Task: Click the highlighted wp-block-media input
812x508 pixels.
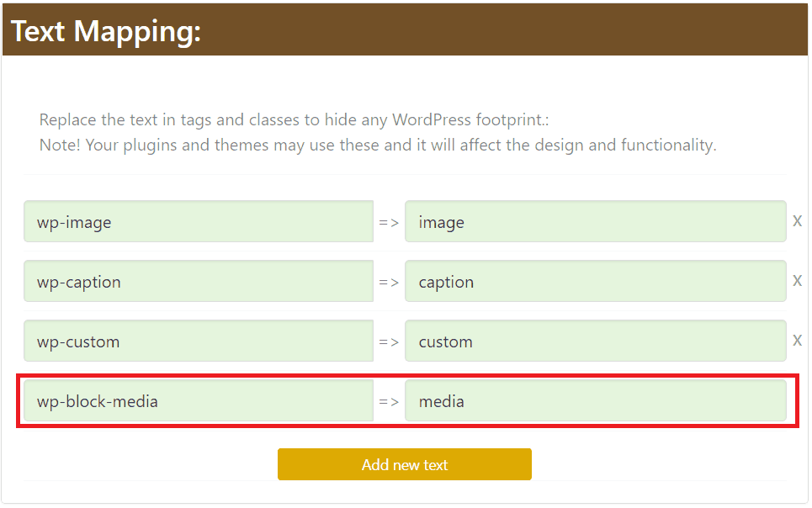Action: (x=199, y=401)
